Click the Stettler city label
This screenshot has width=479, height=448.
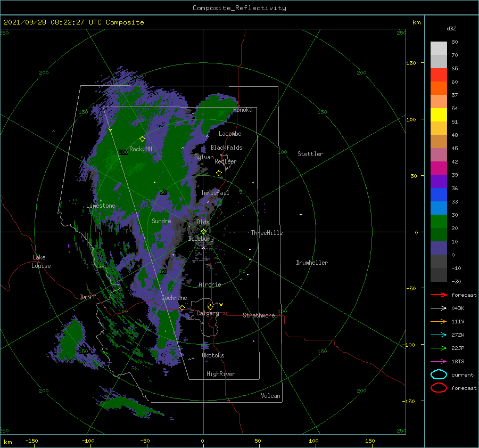point(310,154)
